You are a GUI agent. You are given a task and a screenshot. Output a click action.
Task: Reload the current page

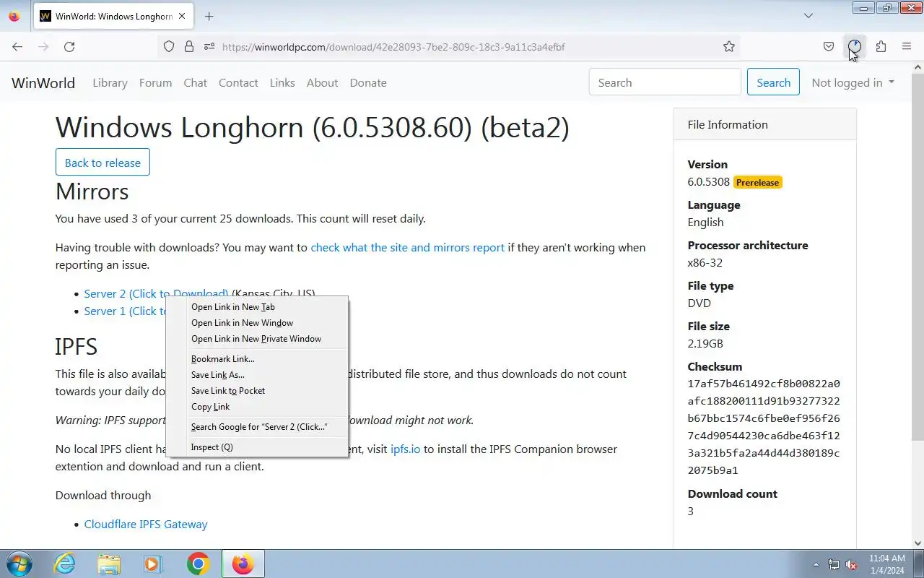tap(69, 47)
